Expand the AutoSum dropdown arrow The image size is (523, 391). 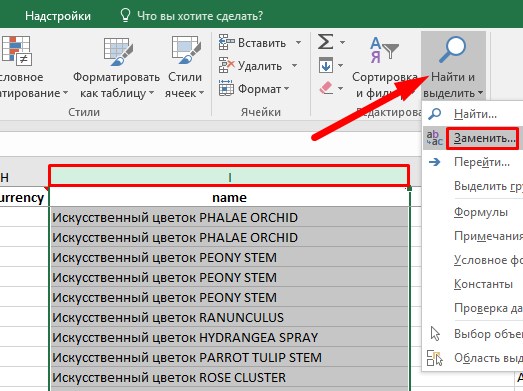pyautogui.click(x=342, y=43)
